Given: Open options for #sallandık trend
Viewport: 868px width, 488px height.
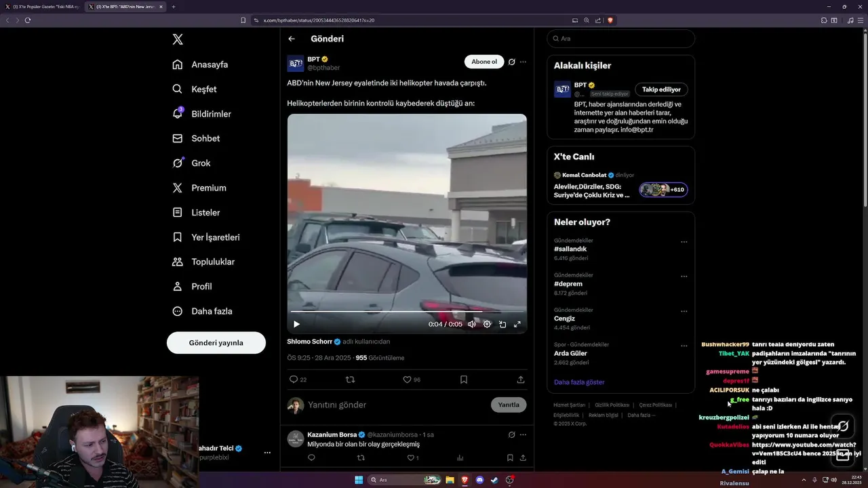Looking at the screenshot, I should 684,242.
